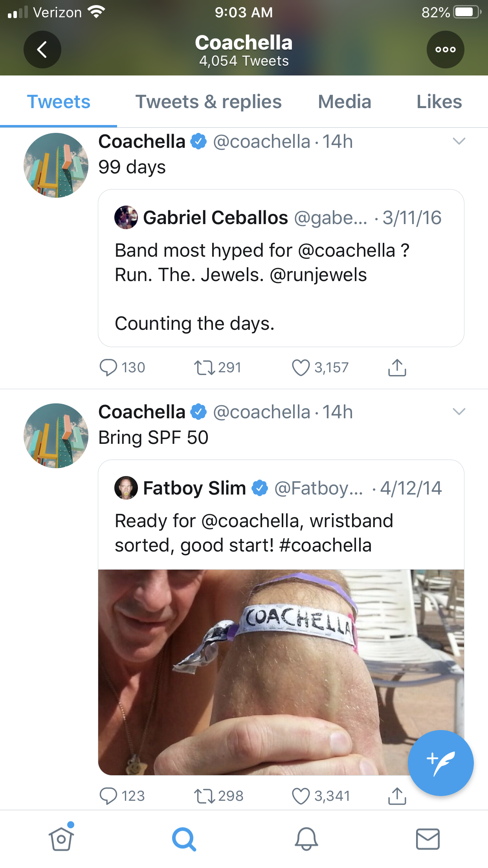488x868 pixels.
Task: Open the Notifications bell
Action: 306,839
